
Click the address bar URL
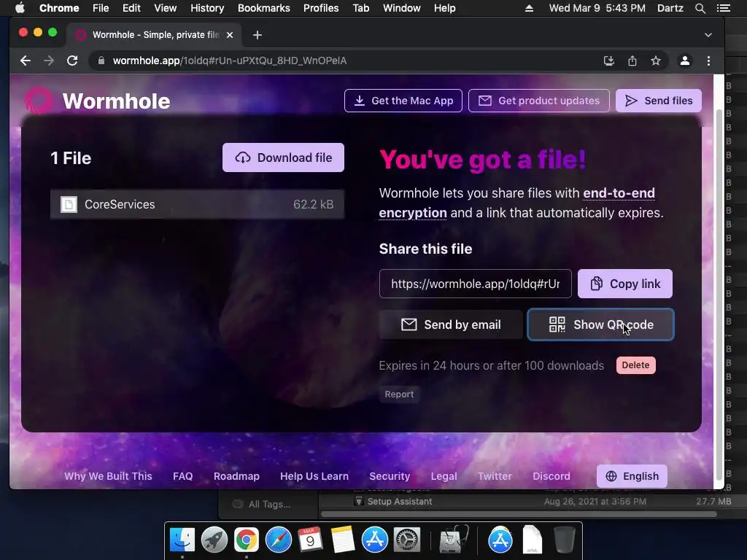pyautogui.click(x=230, y=61)
